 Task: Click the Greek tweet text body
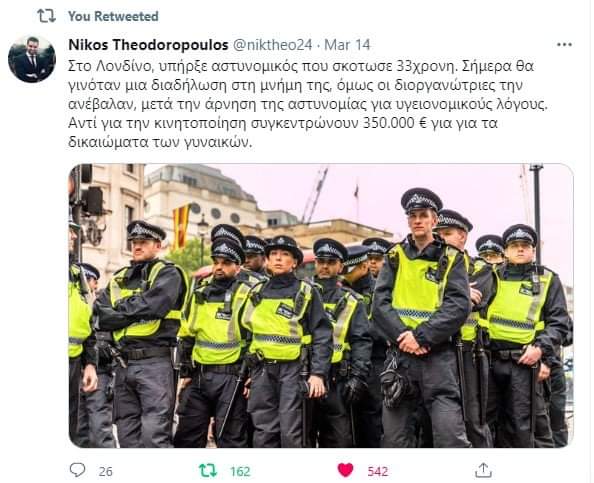(x=308, y=104)
